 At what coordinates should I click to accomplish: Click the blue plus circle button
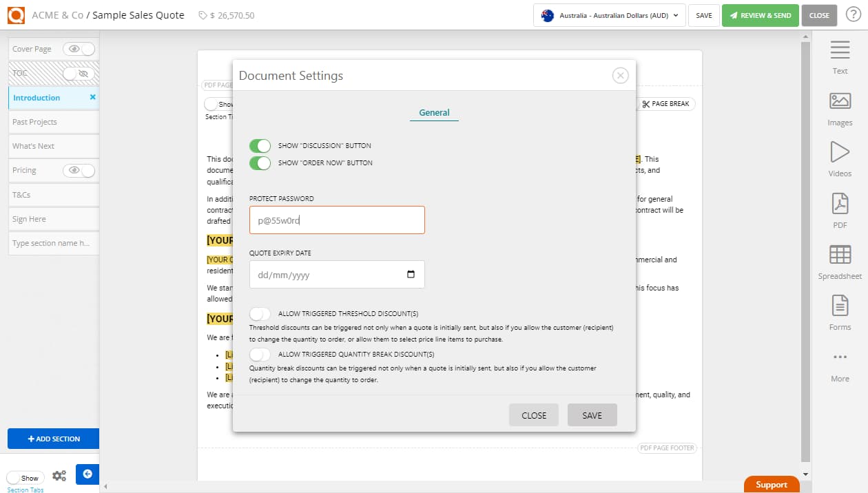pos(87,474)
